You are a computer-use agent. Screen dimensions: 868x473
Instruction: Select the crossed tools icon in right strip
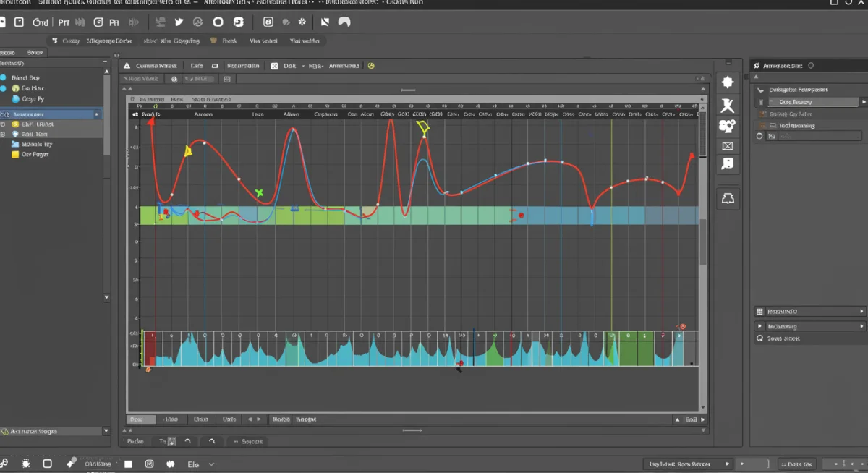point(728,106)
